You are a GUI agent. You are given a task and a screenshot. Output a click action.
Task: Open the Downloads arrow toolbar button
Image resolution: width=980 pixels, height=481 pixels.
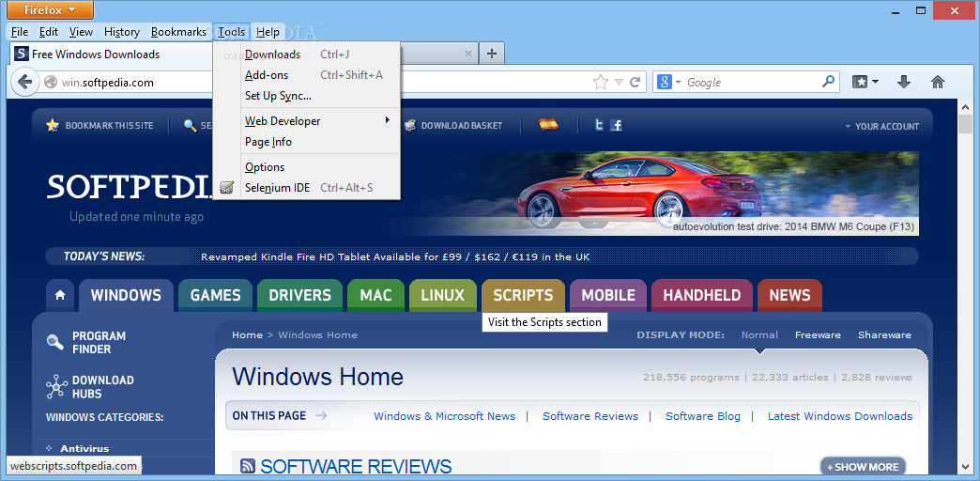(x=903, y=82)
